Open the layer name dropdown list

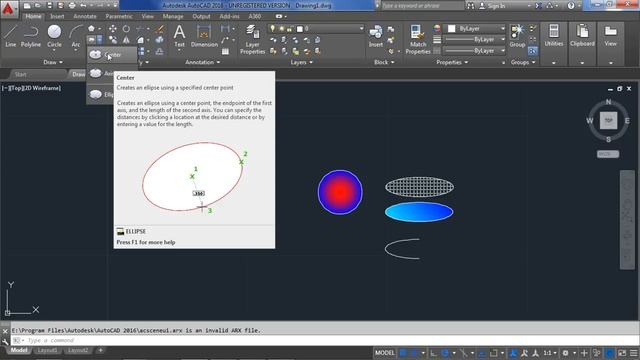[x=361, y=29]
